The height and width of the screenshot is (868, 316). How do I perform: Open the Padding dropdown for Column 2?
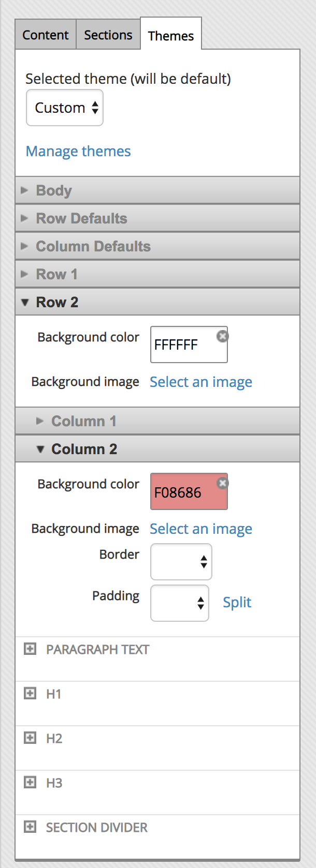[179, 603]
